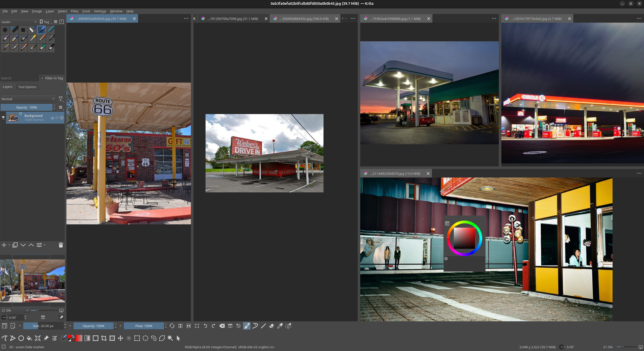This screenshot has height=351, width=644.
Task: Click the Duplicate Layer icon
Action: point(15,245)
